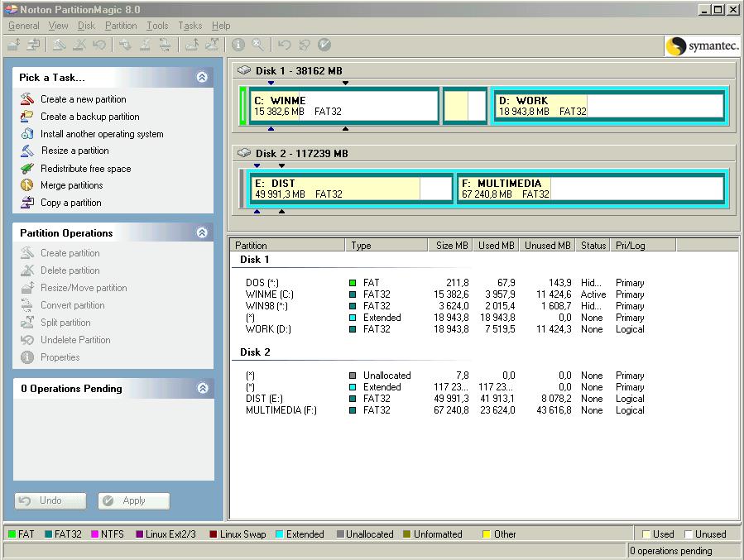This screenshot has width=744, height=560.
Task: Click Split partition under Partition Operations
Action: point(65,323)
